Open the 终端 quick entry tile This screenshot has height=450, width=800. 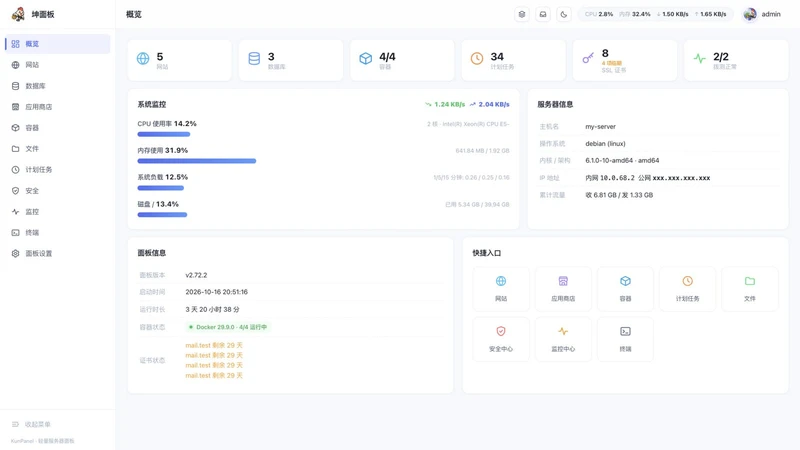pyautogui.click(x=626, y=339)
